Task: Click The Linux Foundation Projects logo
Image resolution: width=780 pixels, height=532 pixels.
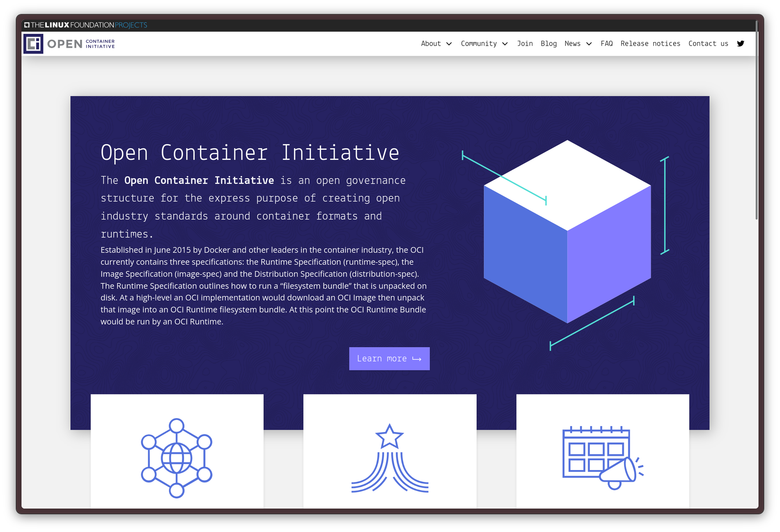Action: tap(85, 25)
